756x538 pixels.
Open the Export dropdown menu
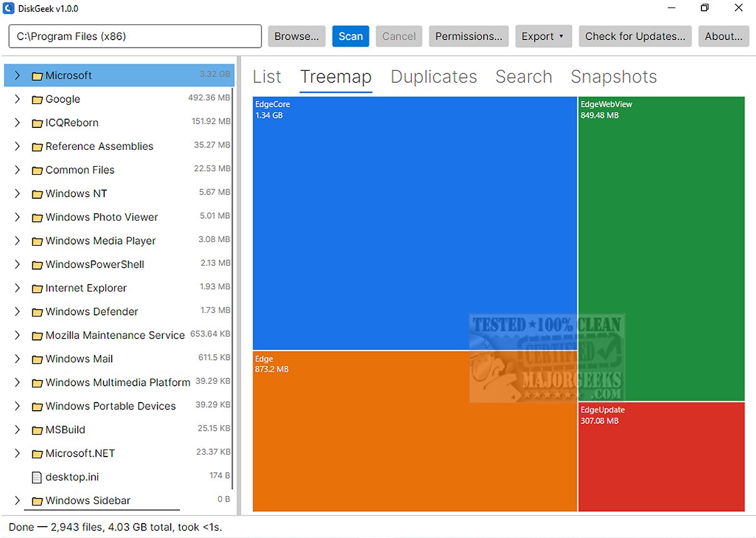543,36
